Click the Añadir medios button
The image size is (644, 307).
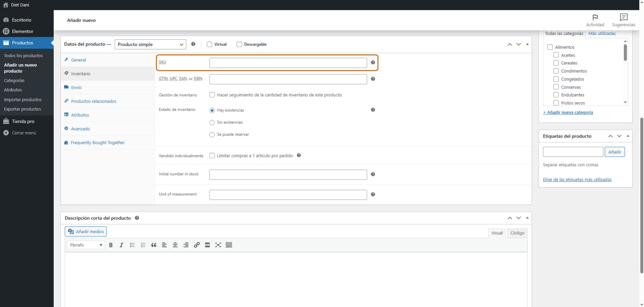pos(86,232)
